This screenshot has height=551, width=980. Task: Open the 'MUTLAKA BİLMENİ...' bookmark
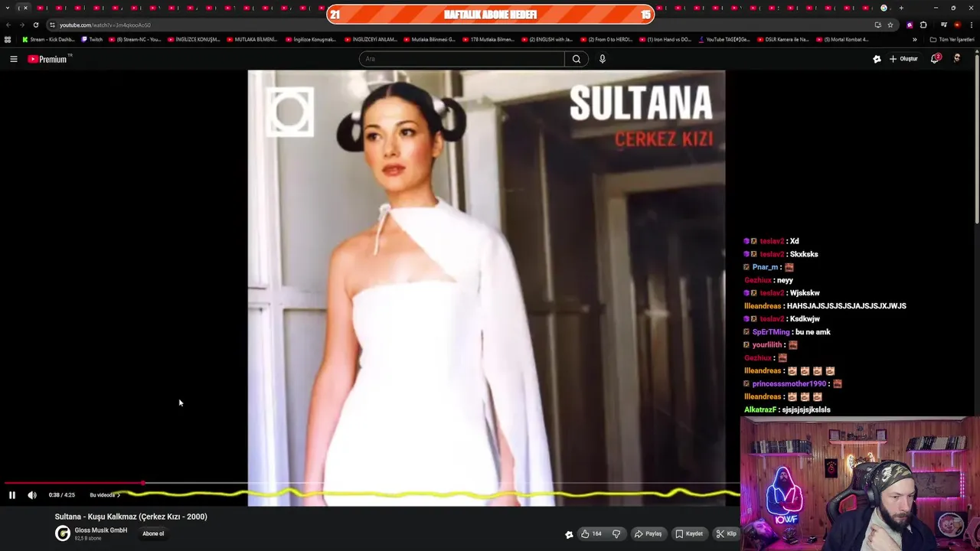252,39
